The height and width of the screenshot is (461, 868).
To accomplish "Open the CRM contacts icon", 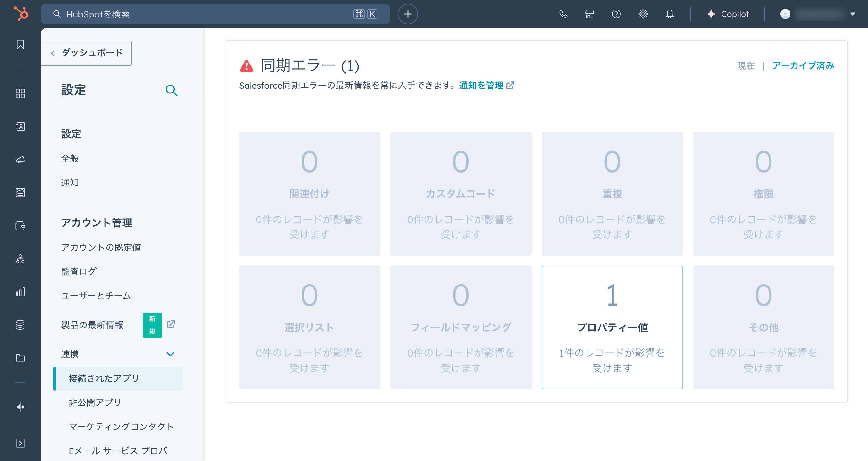I will click(20, 127).
